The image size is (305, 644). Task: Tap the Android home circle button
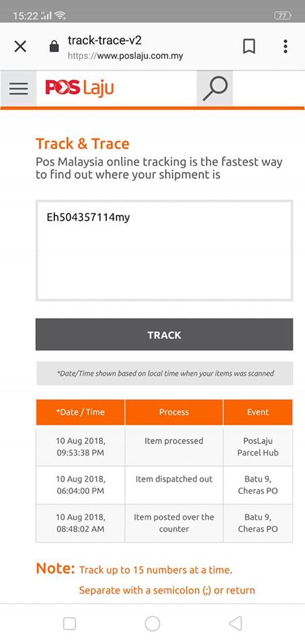click(152, 624)
